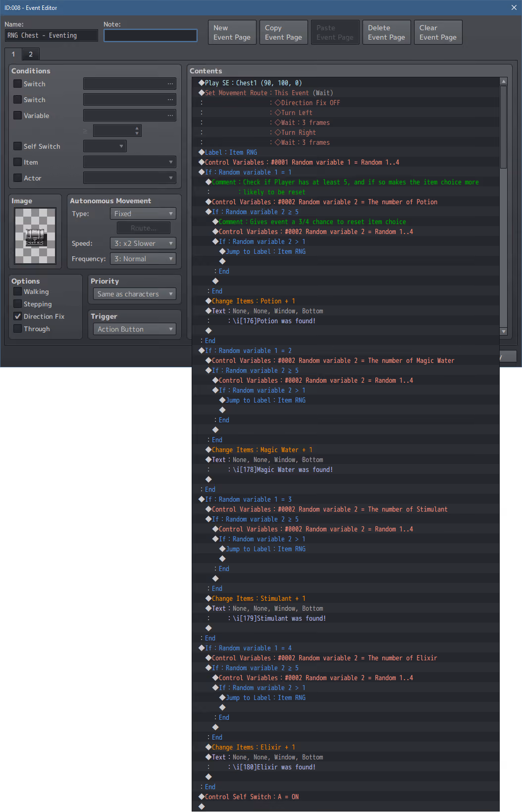Open the Variable selector ellipsis
This screenshot has height=812, width=522.
tap(170, 116)
